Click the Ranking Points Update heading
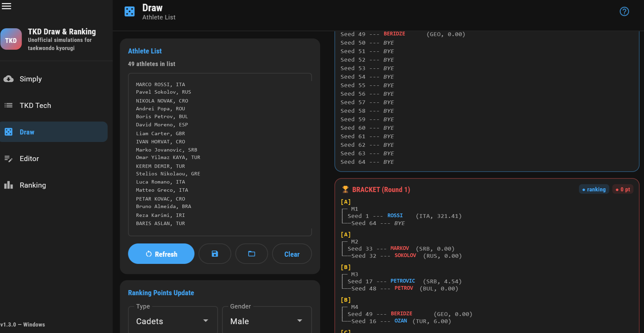Screen dimensions: 644x333 (161, 293)
